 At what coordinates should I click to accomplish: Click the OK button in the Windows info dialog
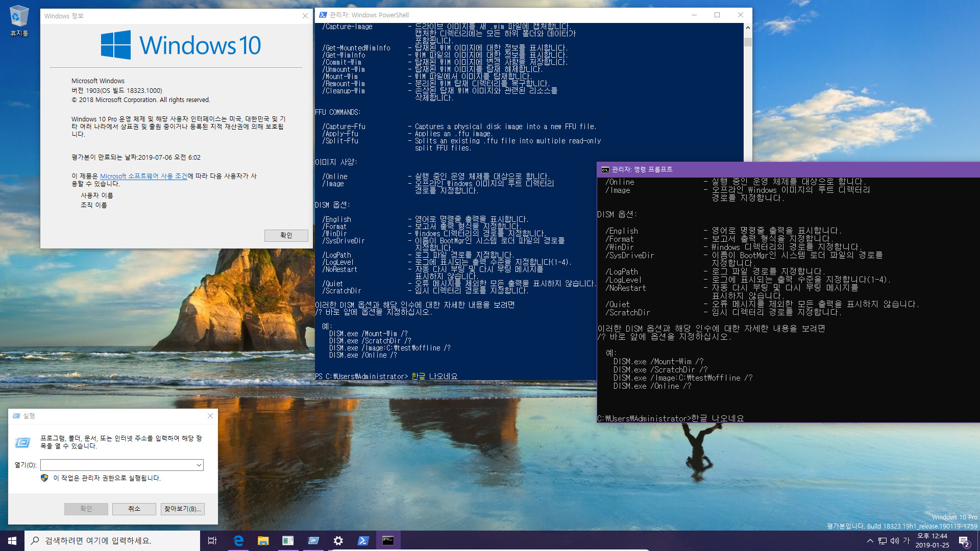pos(286,235)
